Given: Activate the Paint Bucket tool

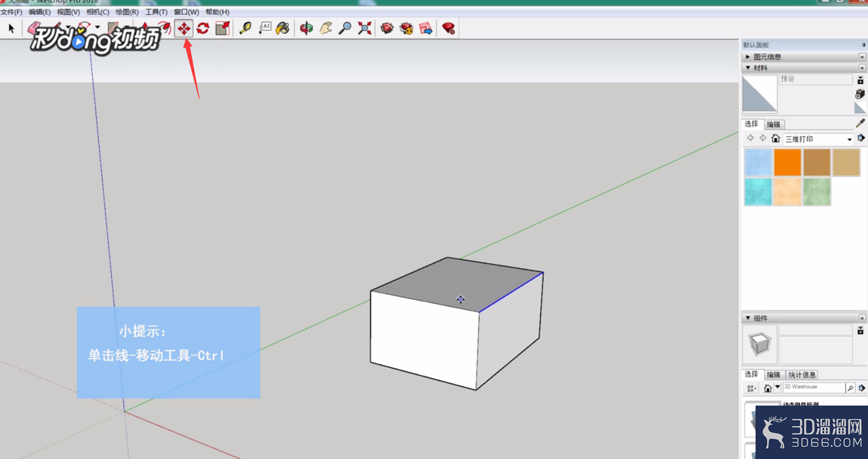Looking at the screenshot, I should tap(283, 28).
